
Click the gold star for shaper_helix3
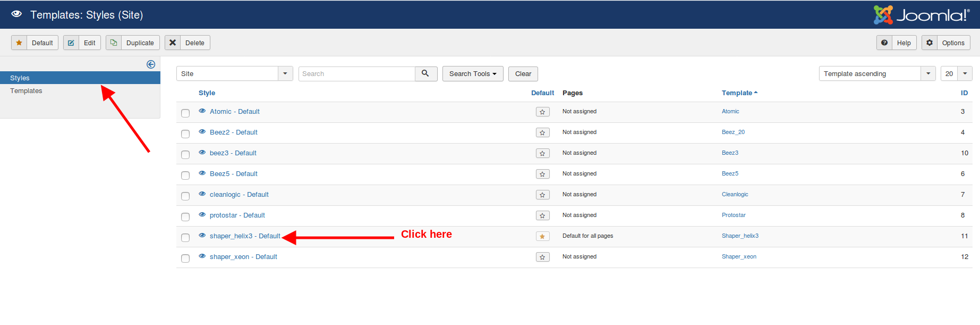(x=542, y=236)
